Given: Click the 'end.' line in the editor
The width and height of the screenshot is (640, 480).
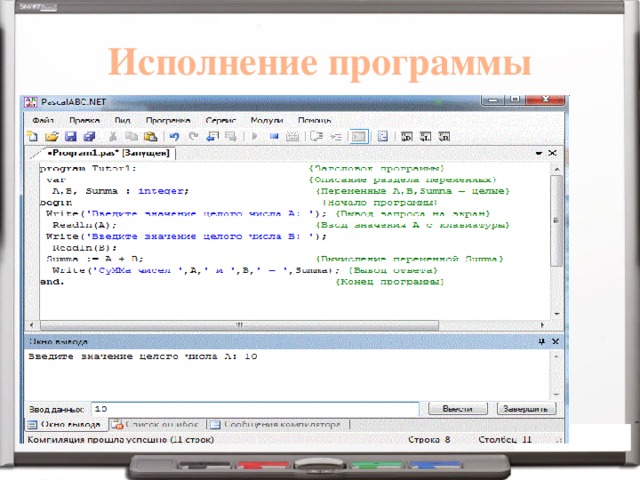Looking at the screenshot, I should [x=52, y=282].
